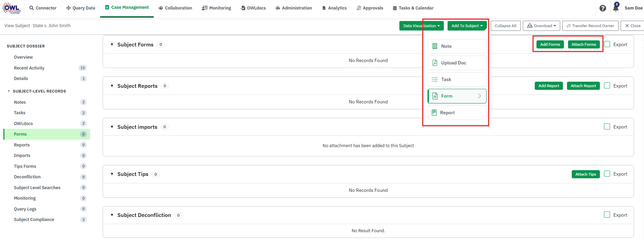Click Transfer Record Owner button

tap(590, 26)
